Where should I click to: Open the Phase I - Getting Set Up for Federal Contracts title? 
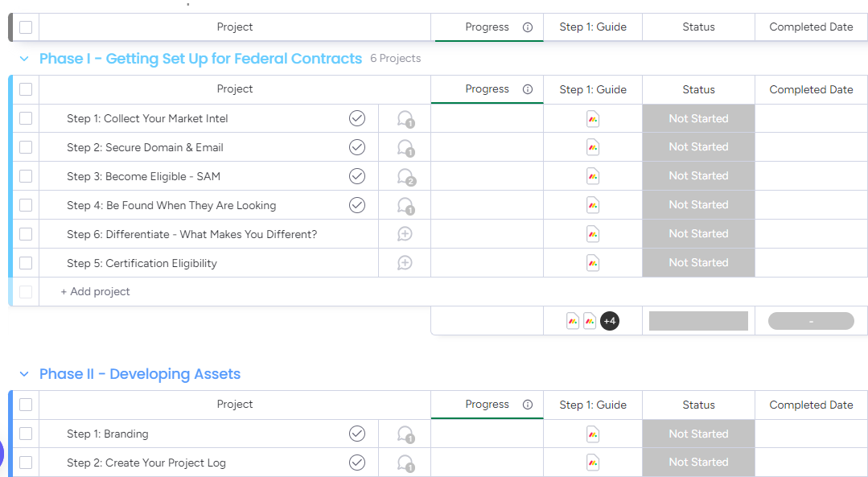(200, 59)
